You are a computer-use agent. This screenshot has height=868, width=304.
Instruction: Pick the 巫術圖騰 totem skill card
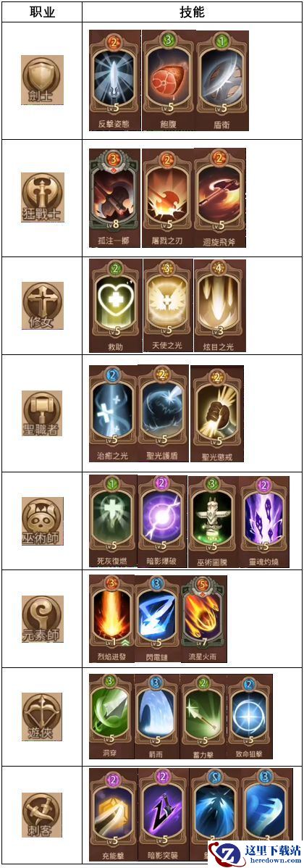[x=213, y=521]
